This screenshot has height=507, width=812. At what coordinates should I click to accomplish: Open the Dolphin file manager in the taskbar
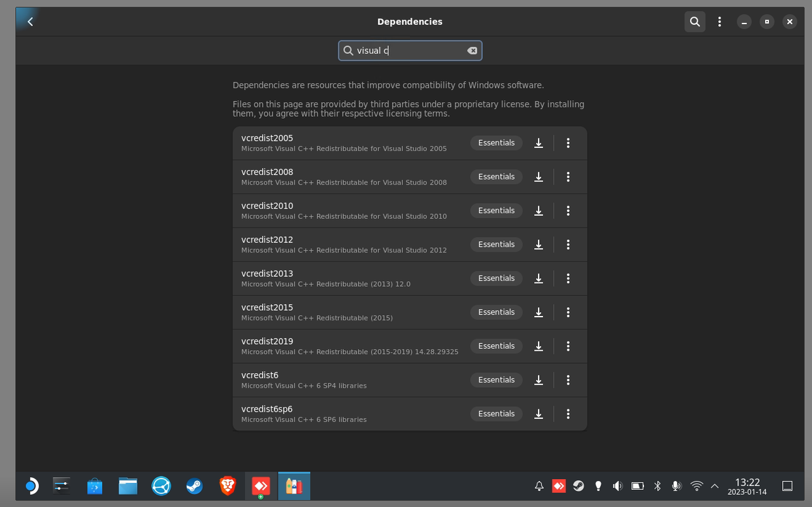point(128,486)
